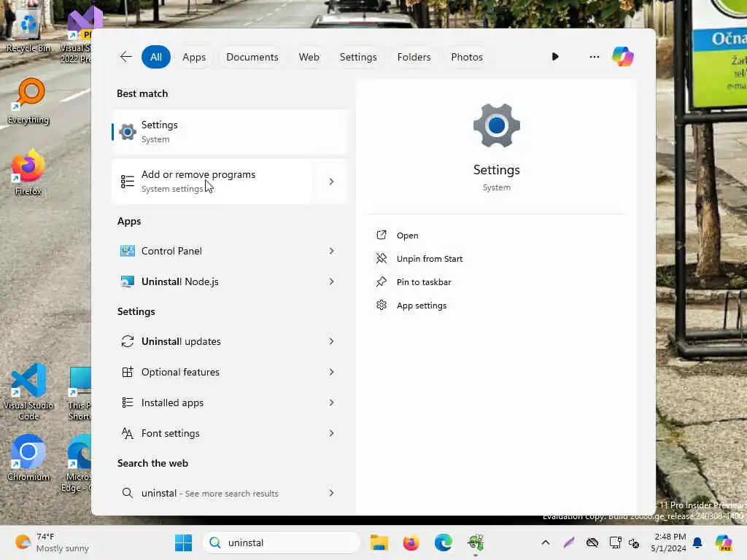The width and height of the screenshot is (747, 560).
Task: Open the Settings best match result
Action: pos(230,132)
